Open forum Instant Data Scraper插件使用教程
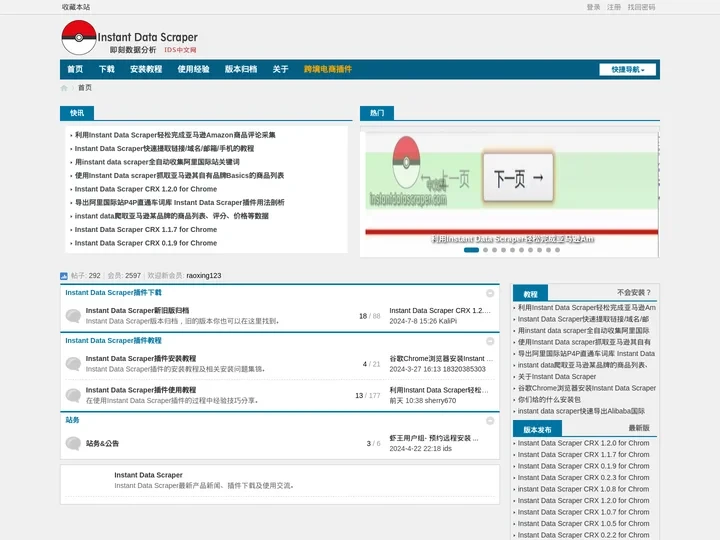Viewport: 720px width, 540px height. click(141, 390)
